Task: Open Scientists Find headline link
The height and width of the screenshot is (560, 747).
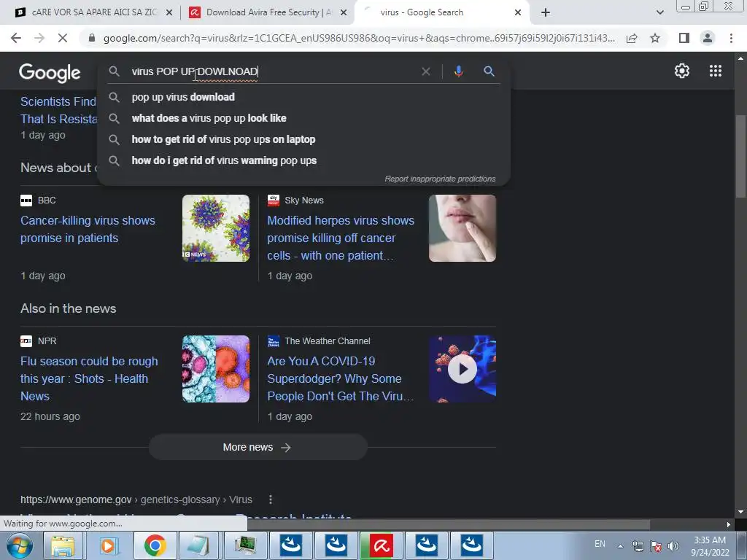Action: click(58, 110)
